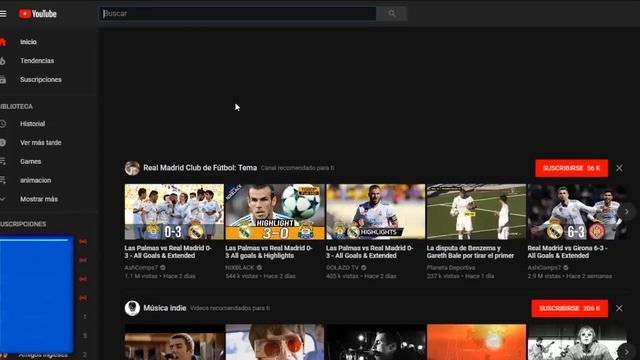Image resolution: width=640 pixels, height=360 pixels.
Task: Open the NIXBLACK channel link
Action: pos(240,268)
